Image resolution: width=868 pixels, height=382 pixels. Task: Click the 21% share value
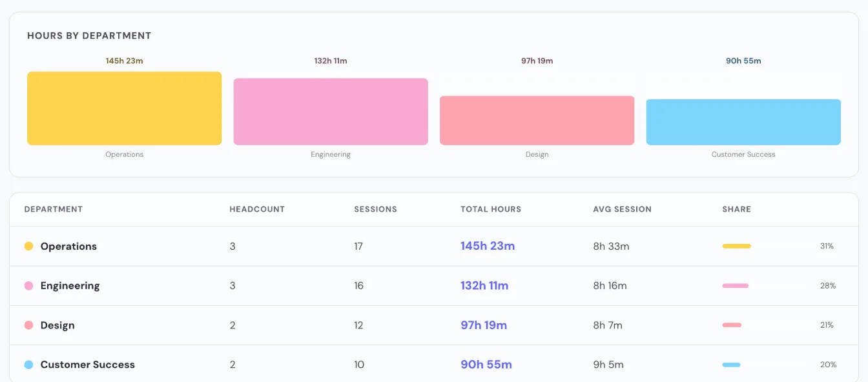[827, 325]
